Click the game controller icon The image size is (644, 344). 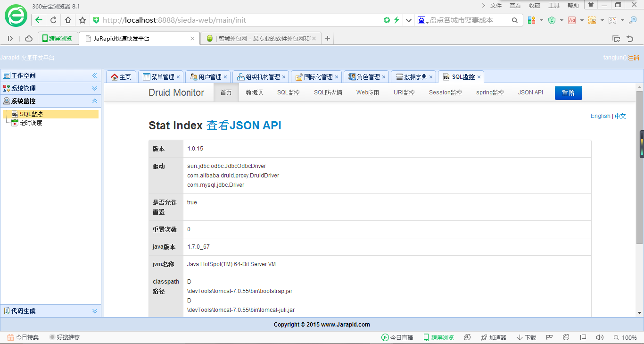click(x=612, y=20)
